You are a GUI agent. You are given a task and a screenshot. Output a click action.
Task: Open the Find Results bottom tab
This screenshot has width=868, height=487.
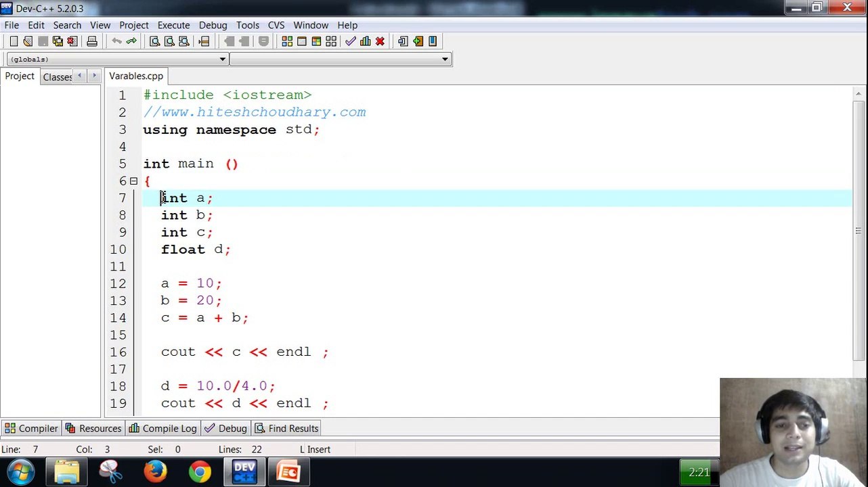[287, 428]
